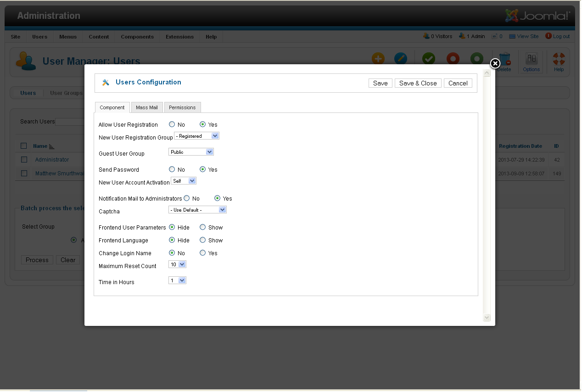Switch to the Permissions tab
Screen dimensions: 582x392
click(182, 107)
